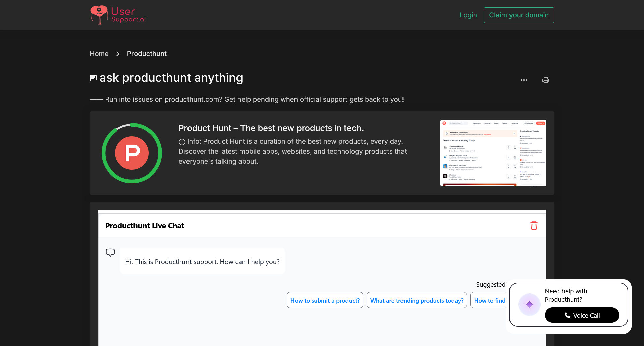Click the breadcrumb chevron arrow
This screenshot has height=346, width=644.
coord(118,54)
